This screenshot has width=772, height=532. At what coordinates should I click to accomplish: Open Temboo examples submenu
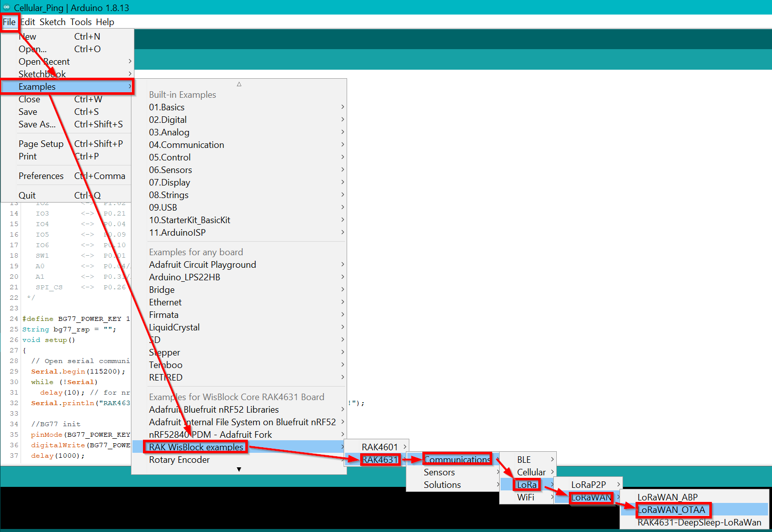239,365
